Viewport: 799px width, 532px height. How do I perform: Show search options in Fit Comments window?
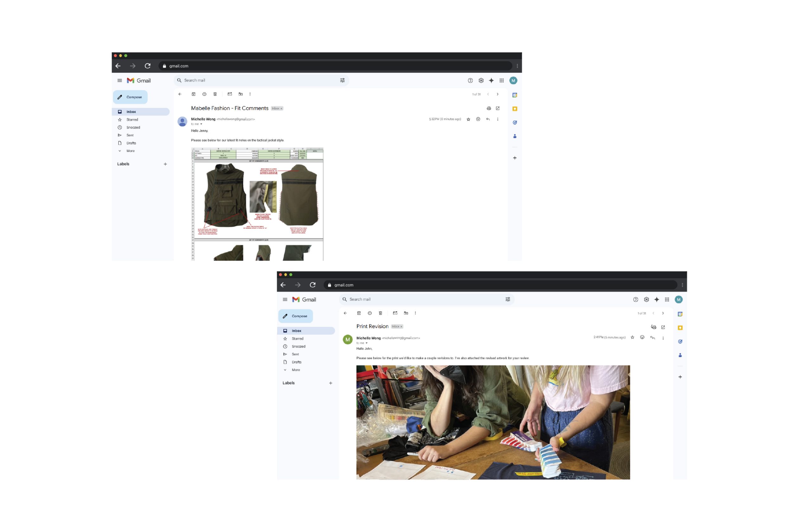[x=342, y=80]
